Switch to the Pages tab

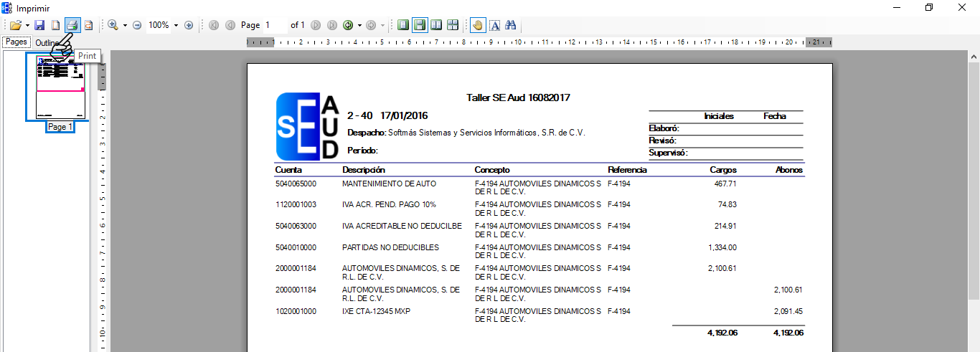coord(16,42)
